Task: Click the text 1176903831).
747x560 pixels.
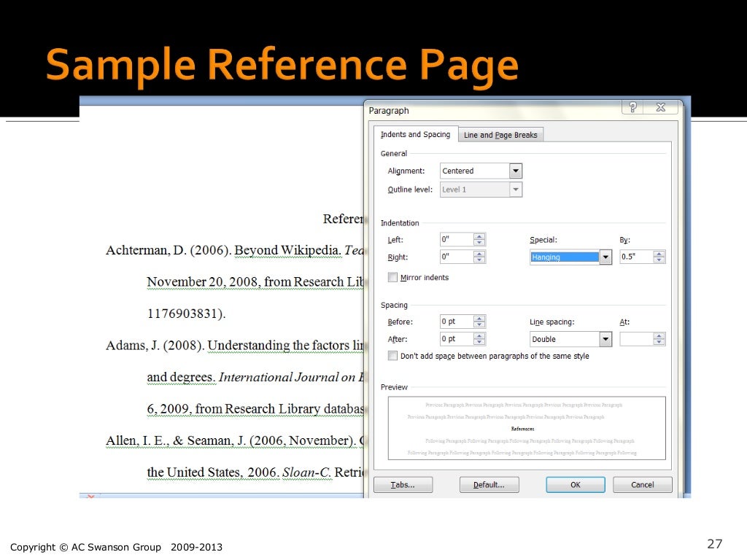Action: point(186,314)
